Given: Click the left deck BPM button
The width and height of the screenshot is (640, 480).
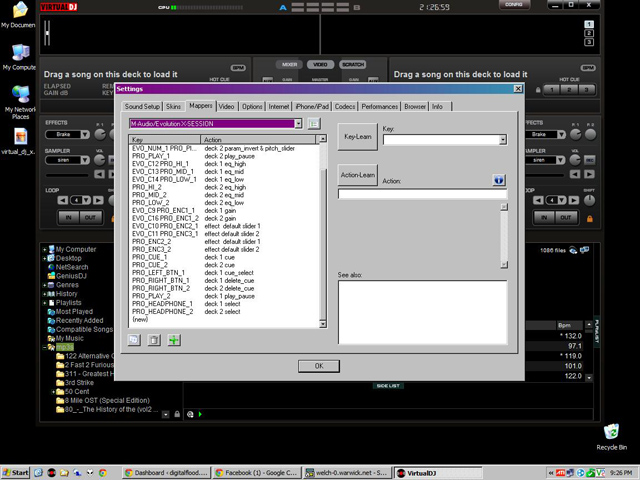Looking at the screenshot, I should click(238, 68).
